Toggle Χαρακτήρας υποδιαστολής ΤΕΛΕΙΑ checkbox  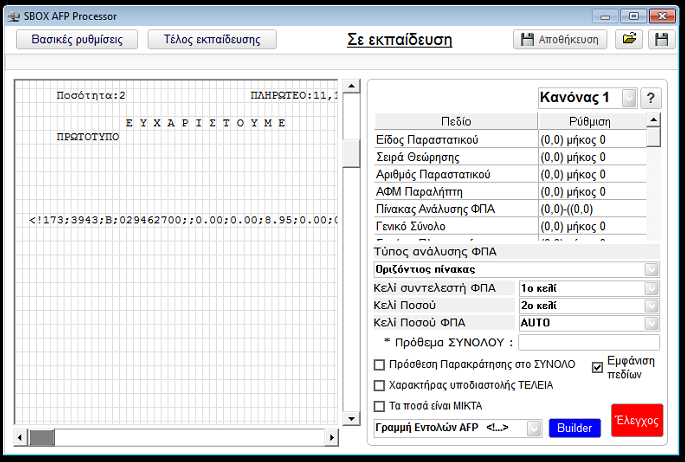379,386
